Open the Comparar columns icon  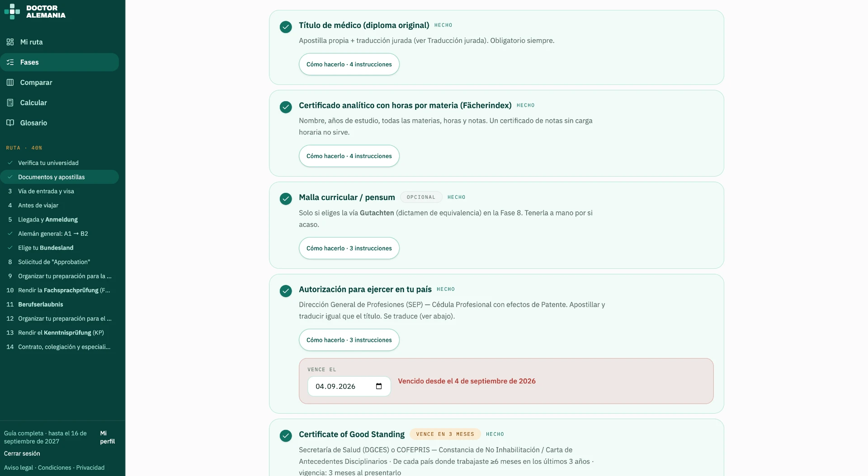pos(10,83)
